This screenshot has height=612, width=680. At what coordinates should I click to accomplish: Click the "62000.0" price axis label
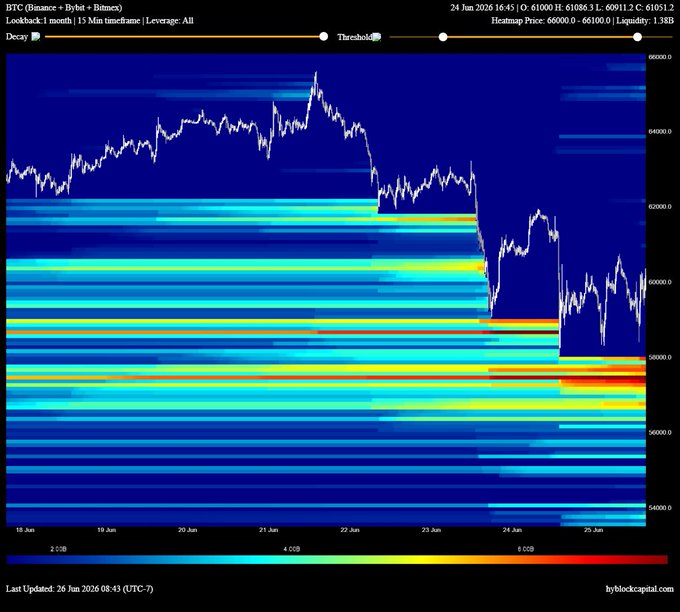(660, 206)
